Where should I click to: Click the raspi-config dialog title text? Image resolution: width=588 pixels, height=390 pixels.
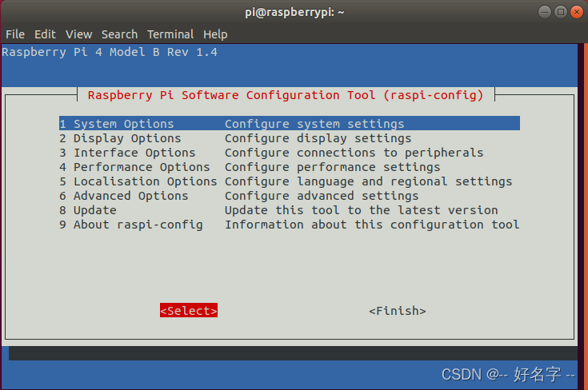tap(286, 95)
